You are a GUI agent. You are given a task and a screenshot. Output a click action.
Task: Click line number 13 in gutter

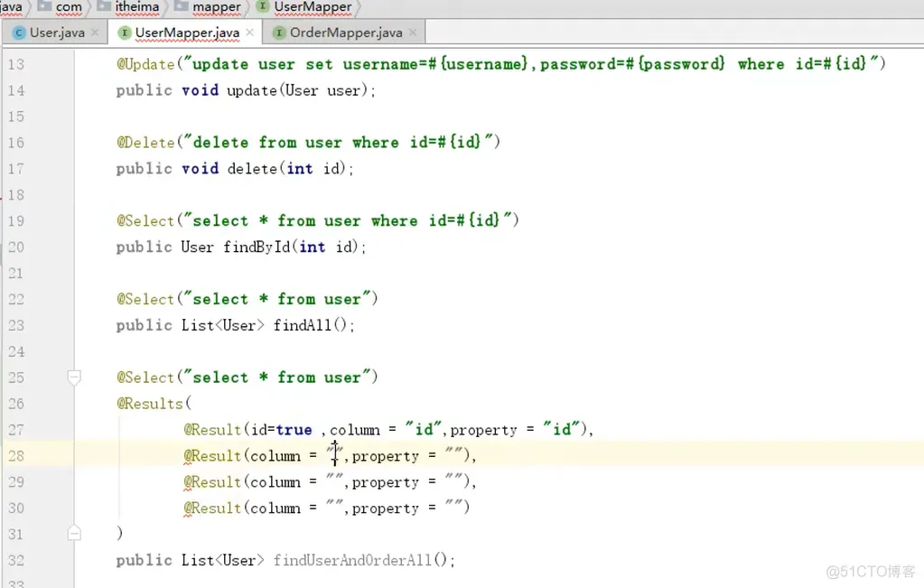pyautogui.click(x=16, y=64)
